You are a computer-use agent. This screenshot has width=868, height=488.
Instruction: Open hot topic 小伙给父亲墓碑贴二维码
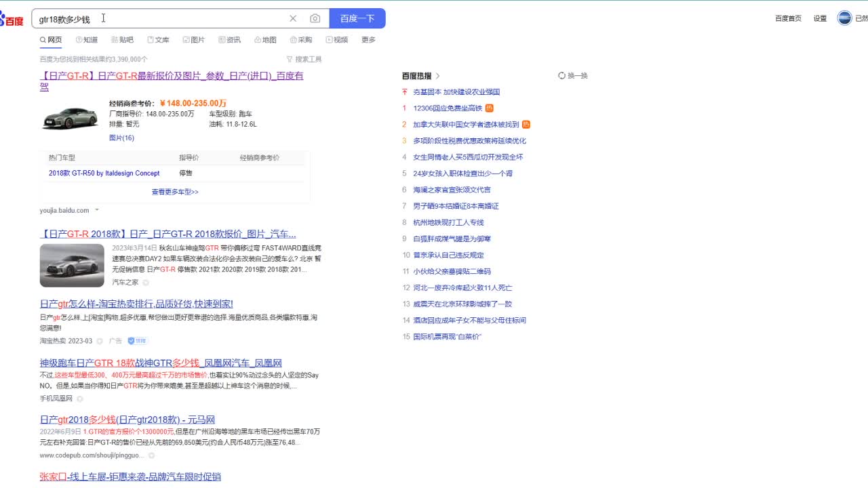(x=452, y=271)
